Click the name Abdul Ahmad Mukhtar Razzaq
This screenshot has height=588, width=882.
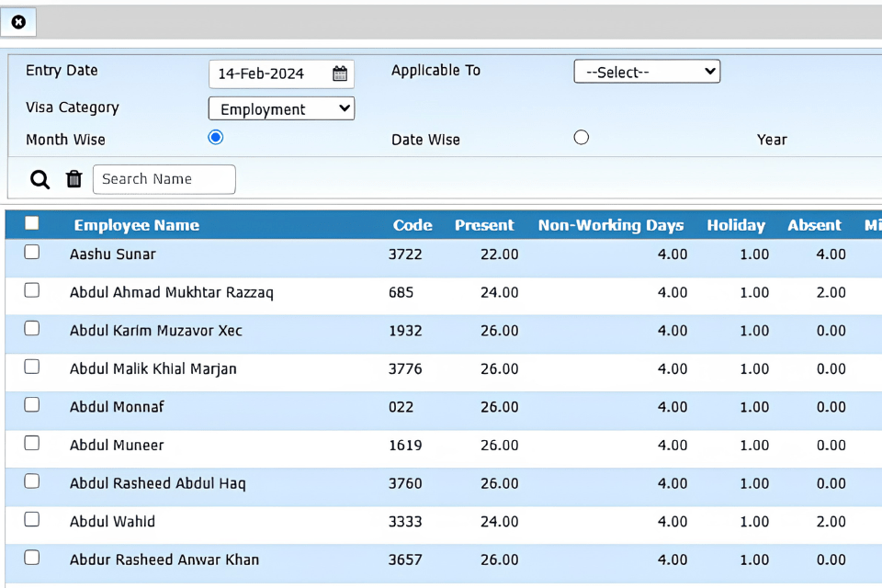pos(172,292)
